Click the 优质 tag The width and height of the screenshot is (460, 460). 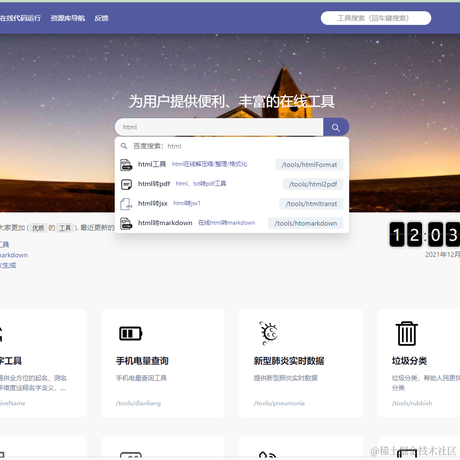pos(38,228)
